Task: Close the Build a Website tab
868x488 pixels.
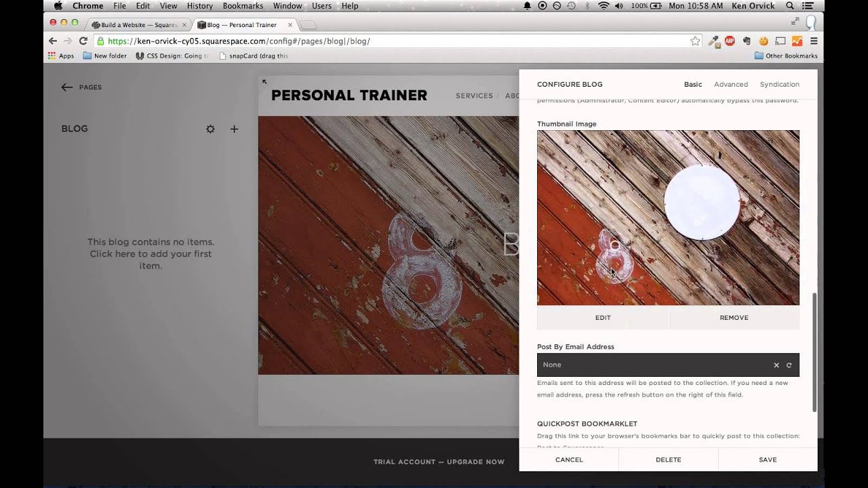Action: 184,25
